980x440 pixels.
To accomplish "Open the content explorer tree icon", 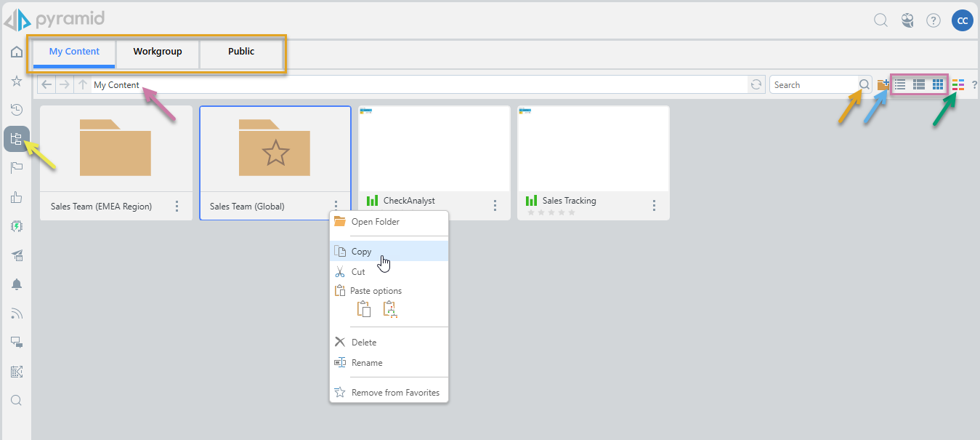I will tap(16, 139).
